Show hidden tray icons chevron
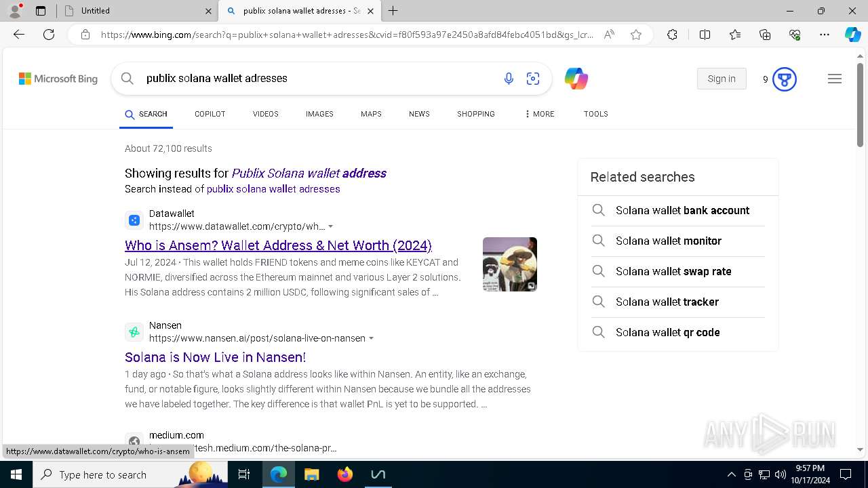This screenshot has height=488, width=868. tap(731, 474)
